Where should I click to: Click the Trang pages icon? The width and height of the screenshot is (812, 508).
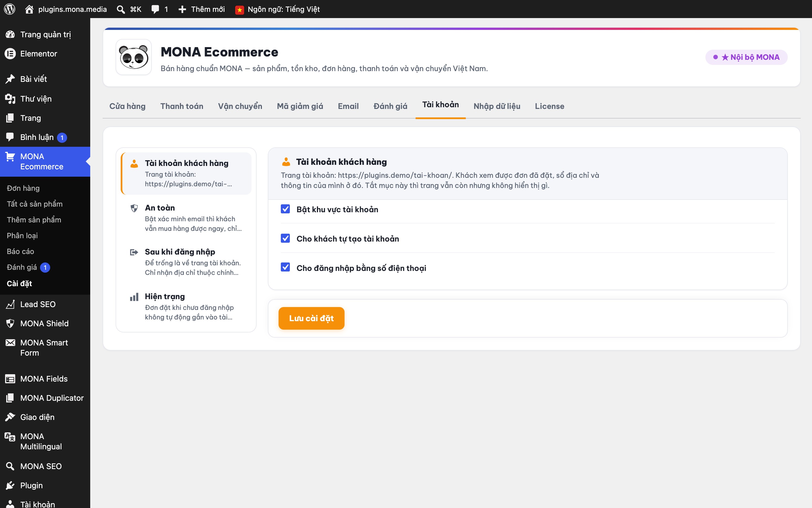coord(10,118)
